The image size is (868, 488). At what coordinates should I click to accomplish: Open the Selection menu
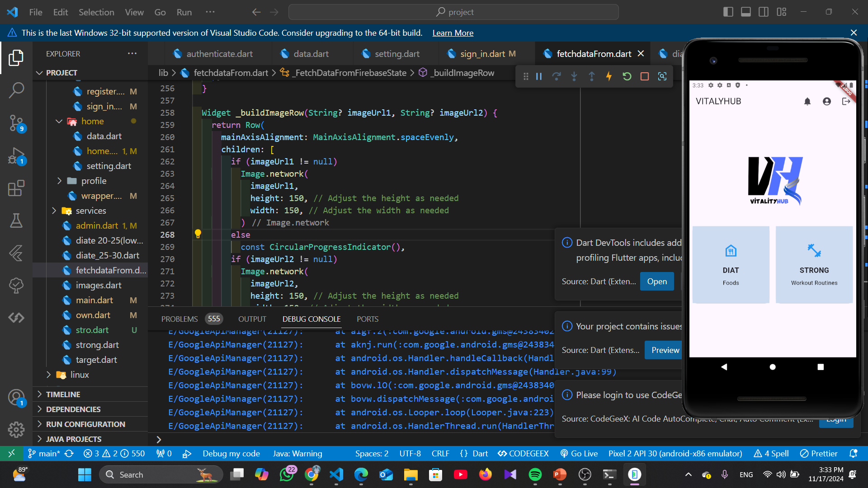96,12
